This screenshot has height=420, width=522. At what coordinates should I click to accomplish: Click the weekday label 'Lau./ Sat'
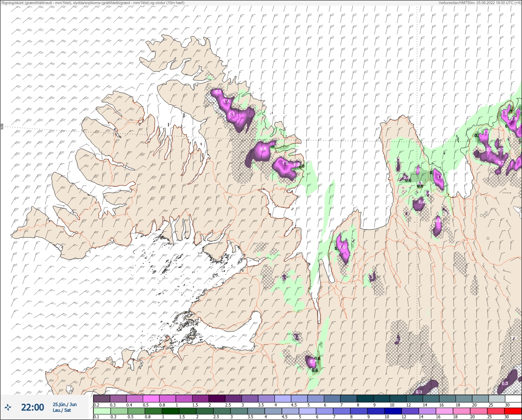[x=62, y=410]
